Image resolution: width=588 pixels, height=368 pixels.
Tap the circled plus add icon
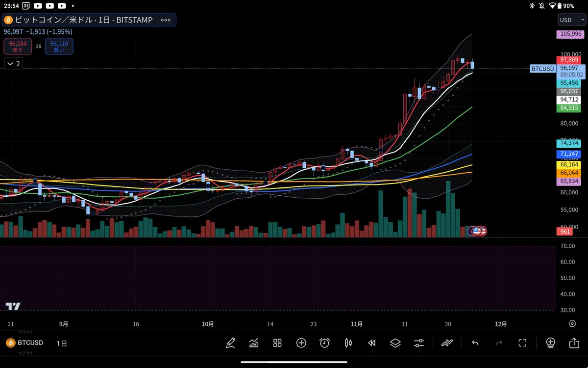pyautogui.click(x=301, y=343)
